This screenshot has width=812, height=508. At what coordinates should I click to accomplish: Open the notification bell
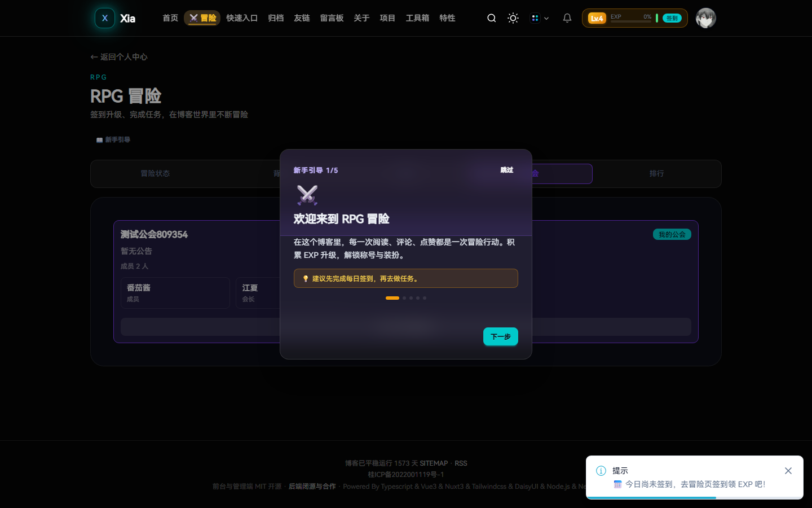[567, 18]
